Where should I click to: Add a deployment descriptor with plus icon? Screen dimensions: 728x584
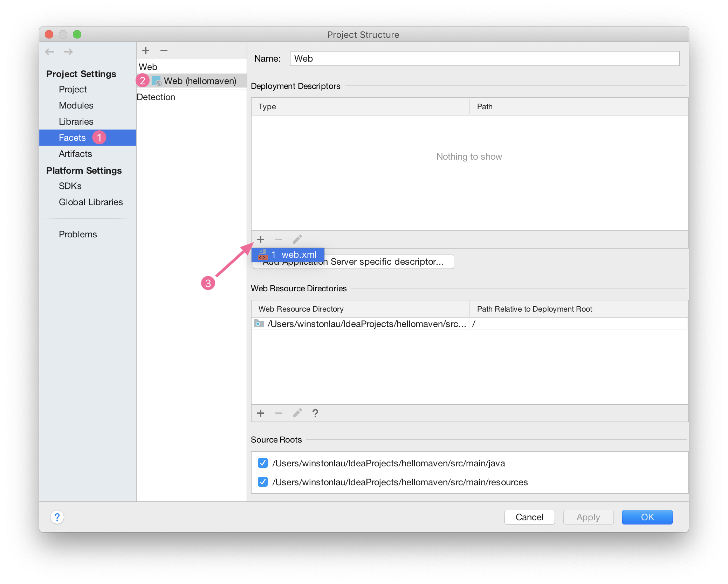point(260,239)
